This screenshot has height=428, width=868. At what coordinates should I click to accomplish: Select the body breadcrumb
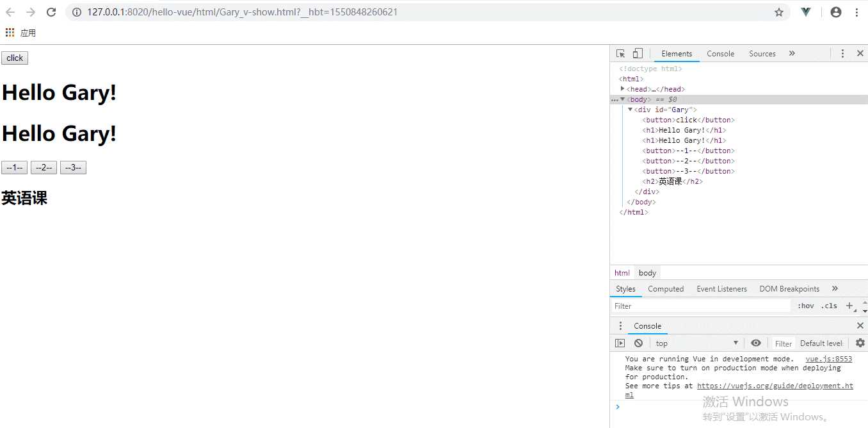click(647, 273)
